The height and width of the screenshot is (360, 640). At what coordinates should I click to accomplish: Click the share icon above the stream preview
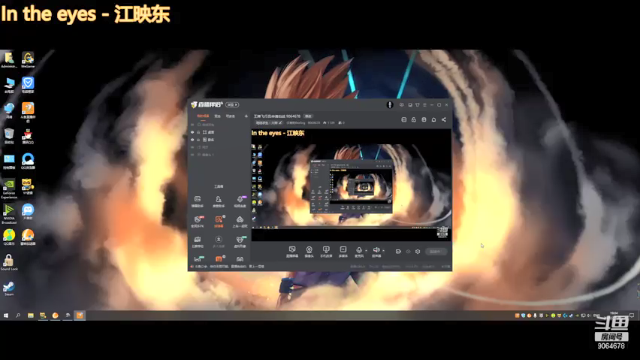[x=444, y=120]
